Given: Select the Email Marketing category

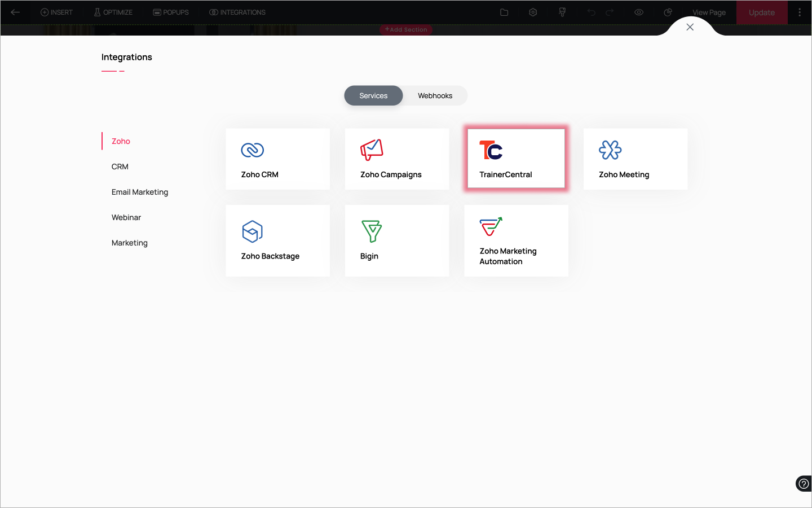Looking at the screenshot, I should (x=140, y=192).
